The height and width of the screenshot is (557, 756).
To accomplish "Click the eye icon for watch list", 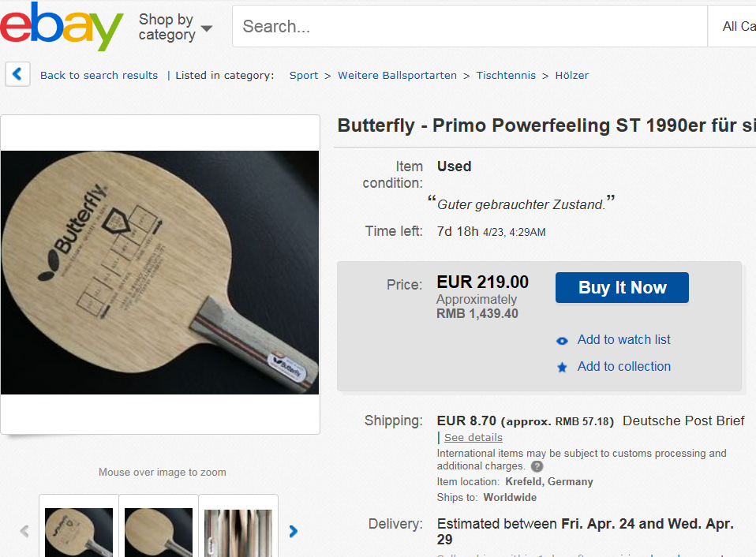I will 562,341.
